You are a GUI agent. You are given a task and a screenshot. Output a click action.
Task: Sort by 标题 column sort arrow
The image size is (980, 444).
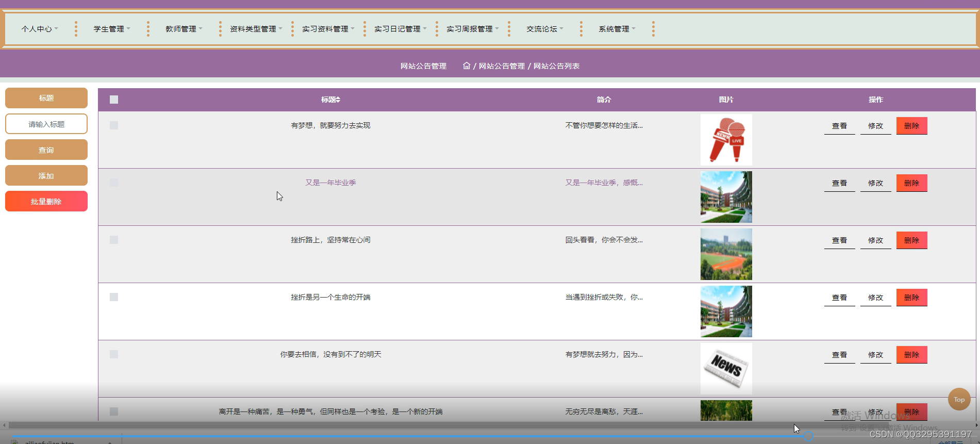point(338,100)
